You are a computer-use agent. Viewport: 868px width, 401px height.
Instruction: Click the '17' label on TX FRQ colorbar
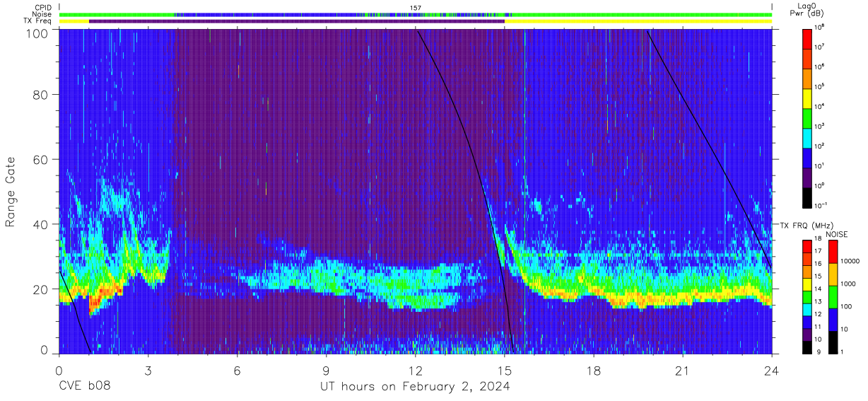[817, 251]
